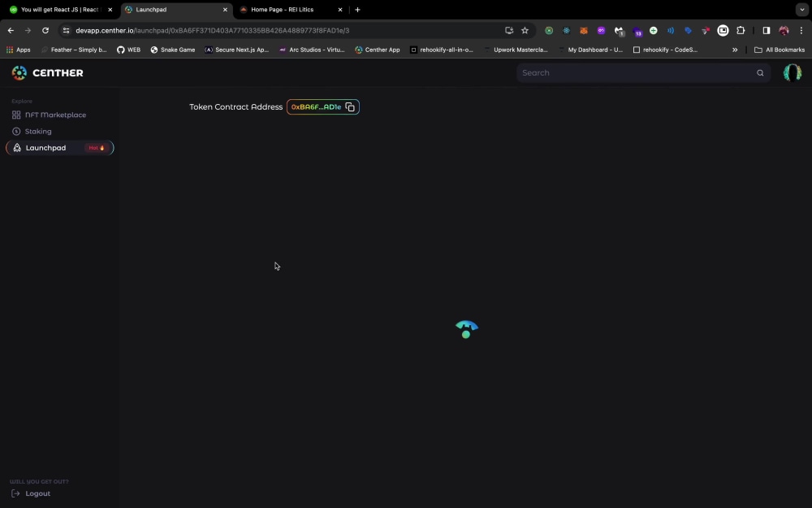
Task: Open the Extensions puzzle menu
Action: click(x=741, y=31)
